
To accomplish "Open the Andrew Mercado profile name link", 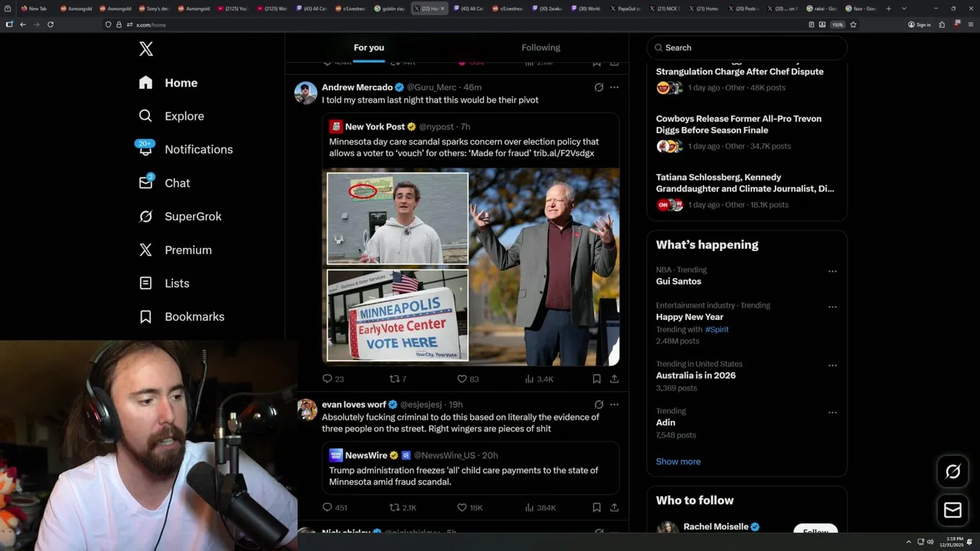I will tap(357, 87).
